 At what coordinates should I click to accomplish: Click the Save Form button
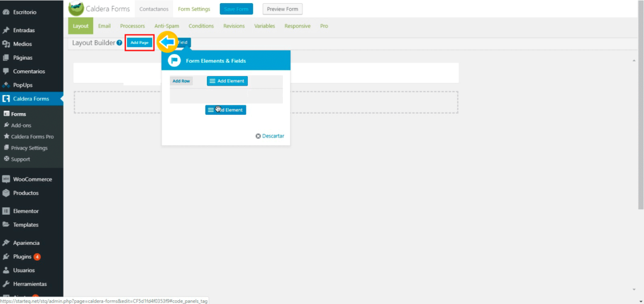click(236, 9)
